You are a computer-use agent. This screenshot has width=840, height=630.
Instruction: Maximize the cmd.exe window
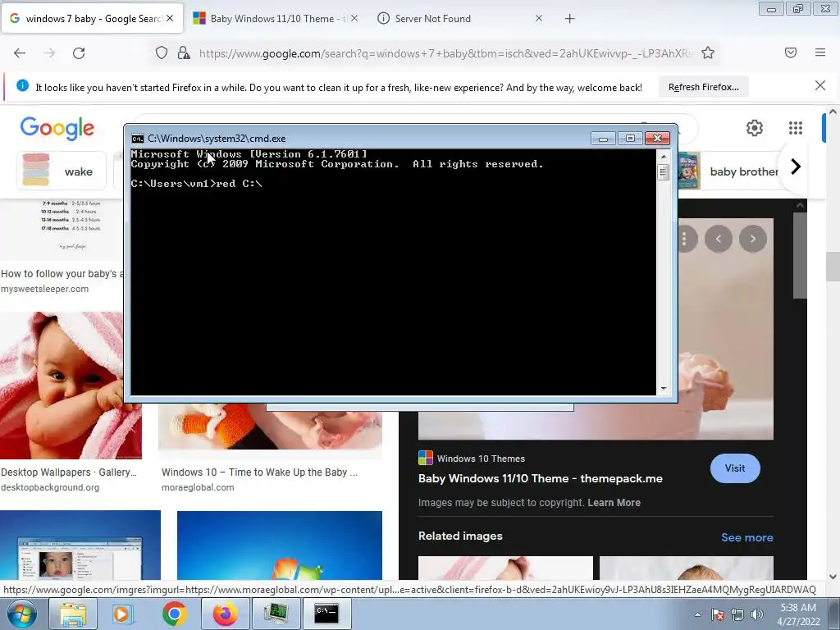[630, 138]
